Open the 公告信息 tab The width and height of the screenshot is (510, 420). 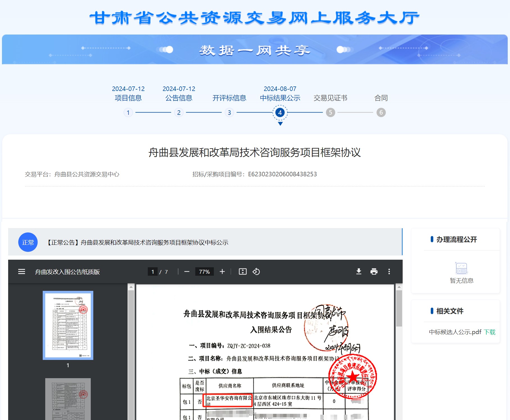(x=179, y=98)
